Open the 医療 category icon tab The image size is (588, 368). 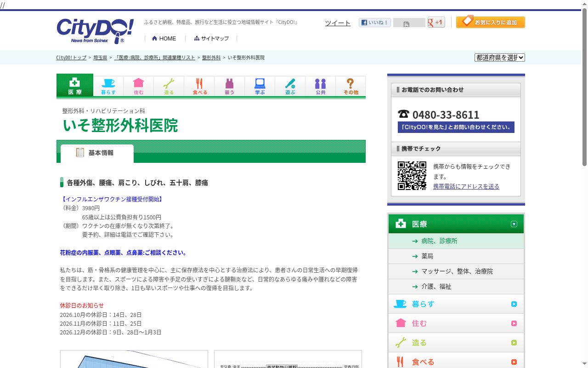[75, 86]
